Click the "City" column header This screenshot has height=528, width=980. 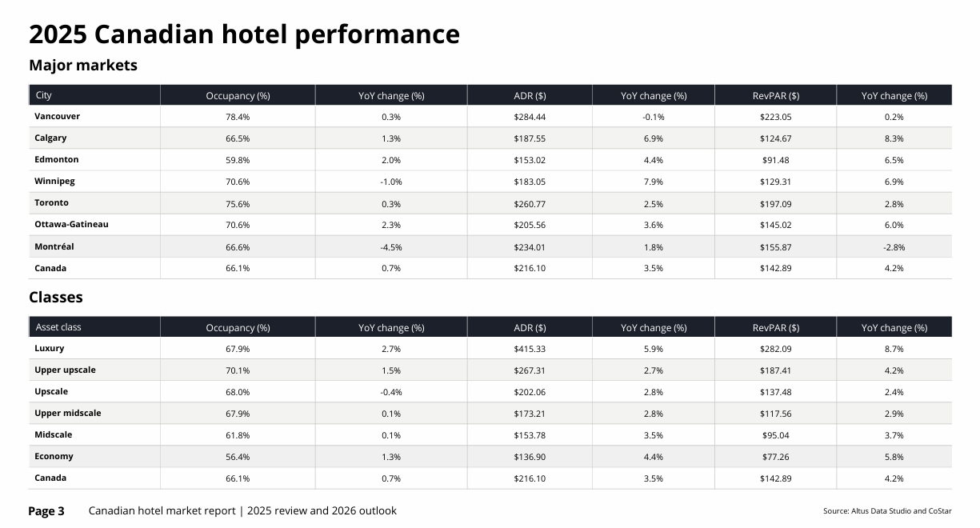click(44, 95)
